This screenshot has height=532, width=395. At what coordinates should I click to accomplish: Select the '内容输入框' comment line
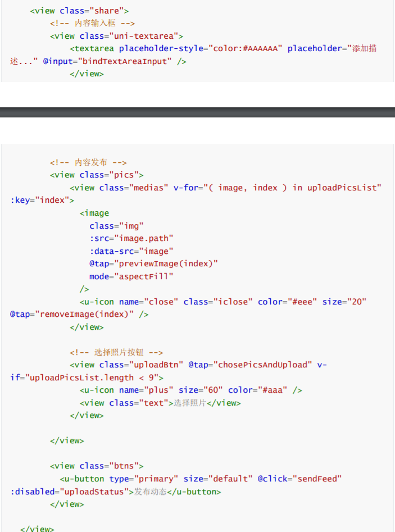(92, 24)
